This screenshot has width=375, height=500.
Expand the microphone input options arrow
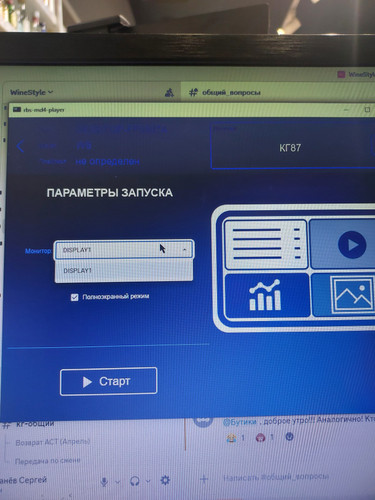(x=117, y=482)
